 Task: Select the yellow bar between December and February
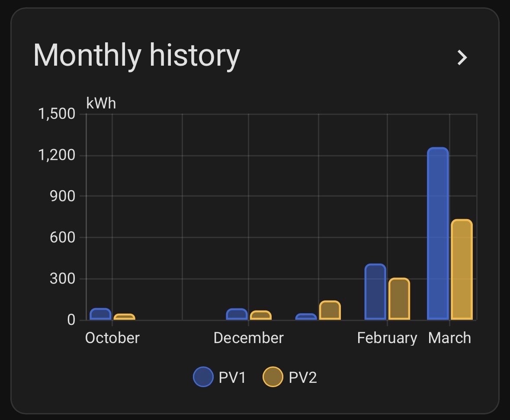click(330, 310)
